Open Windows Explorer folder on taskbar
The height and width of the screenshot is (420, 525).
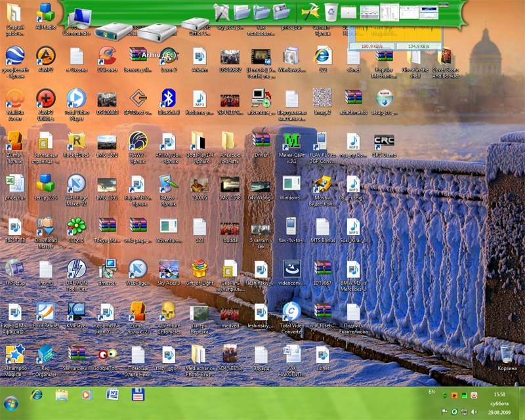tap(62, 395)
